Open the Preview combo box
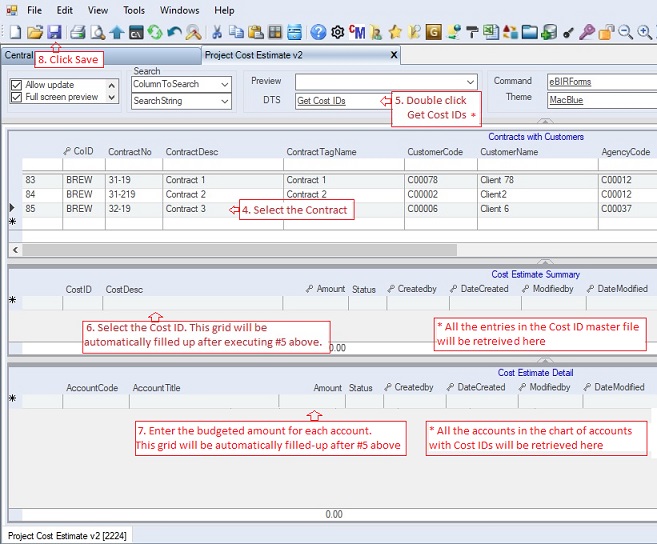The image size is (657, 544). pos(470,81)
